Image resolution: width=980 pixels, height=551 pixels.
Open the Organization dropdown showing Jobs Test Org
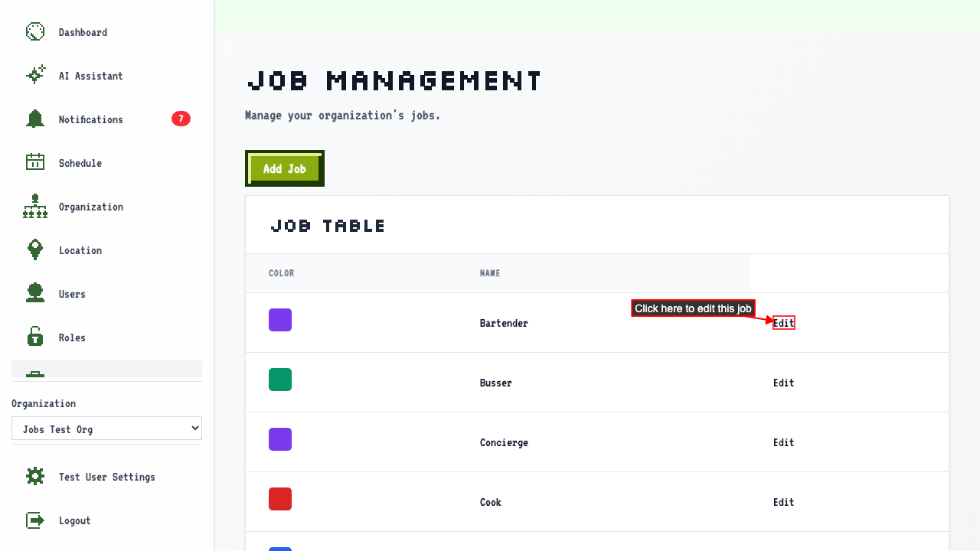[107, 429]
